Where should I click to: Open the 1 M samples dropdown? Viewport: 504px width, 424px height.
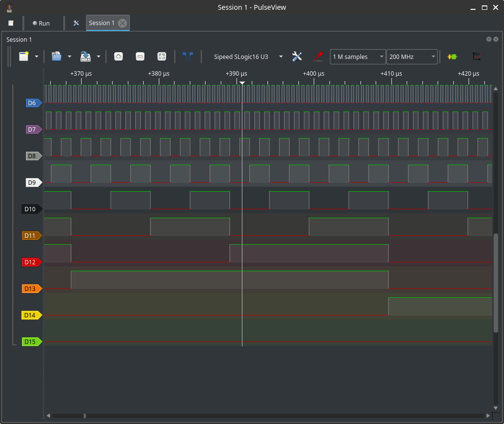(x=358, y=57)
